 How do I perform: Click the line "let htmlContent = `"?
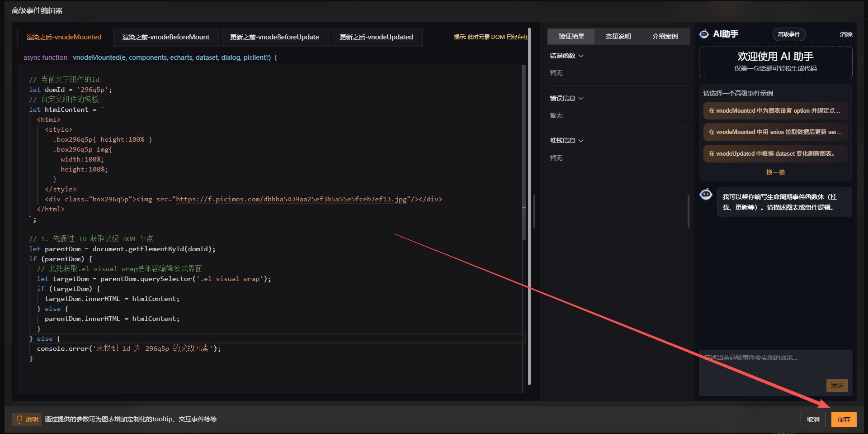coord(66,110)
